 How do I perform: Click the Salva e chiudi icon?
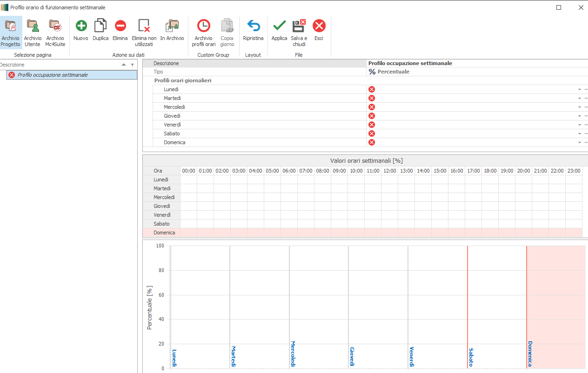point(299,26)
